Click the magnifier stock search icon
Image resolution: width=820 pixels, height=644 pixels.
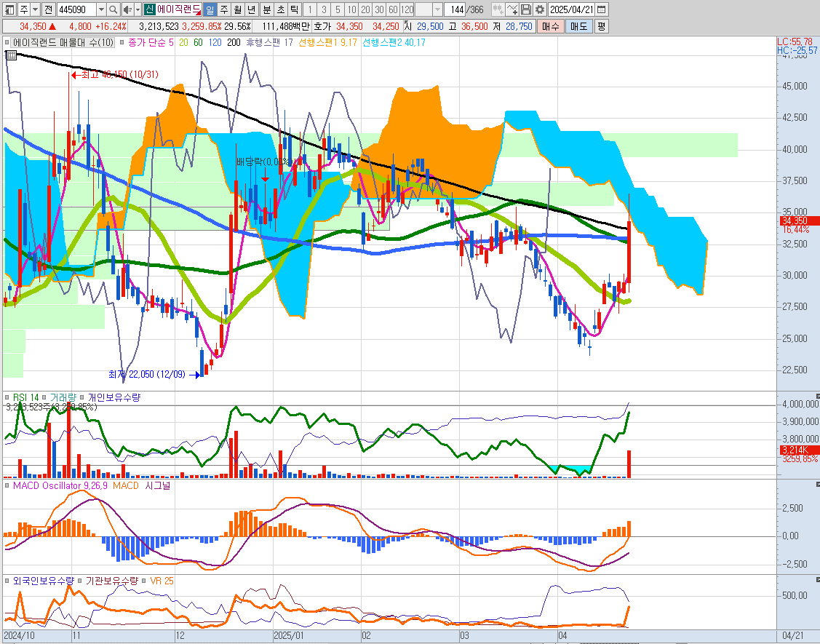click(x=114, y=9)
